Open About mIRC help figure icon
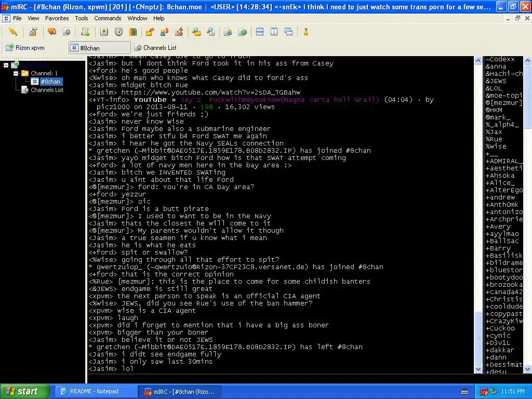532x399 pixels. [305, 32]
